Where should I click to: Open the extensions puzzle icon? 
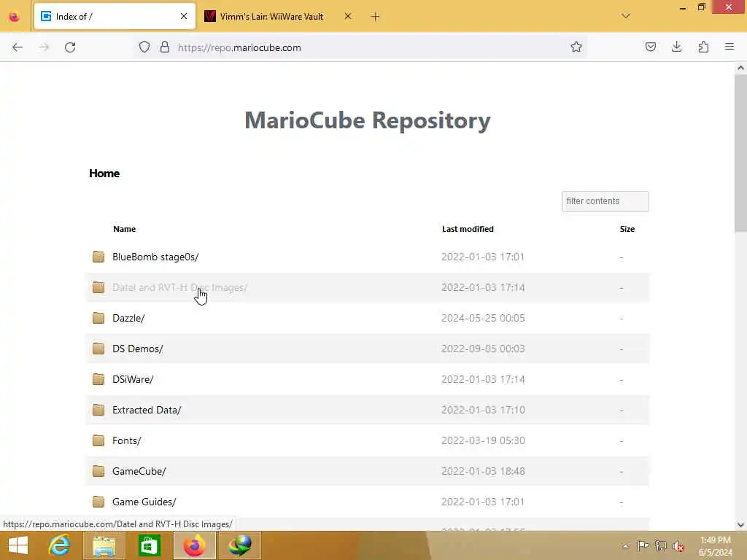703,47
